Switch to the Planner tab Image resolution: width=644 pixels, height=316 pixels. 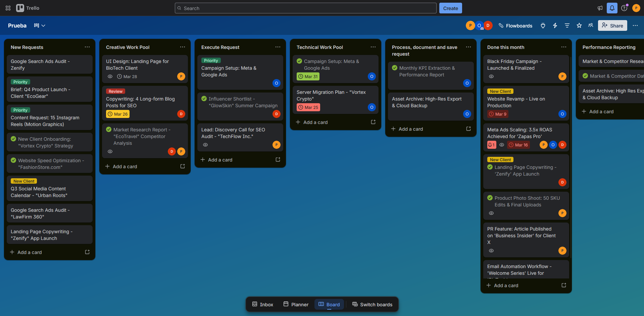pos(296,304)
